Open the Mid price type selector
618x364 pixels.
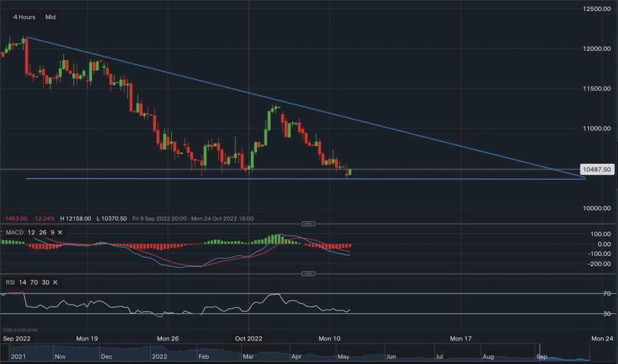pos(51,17)
